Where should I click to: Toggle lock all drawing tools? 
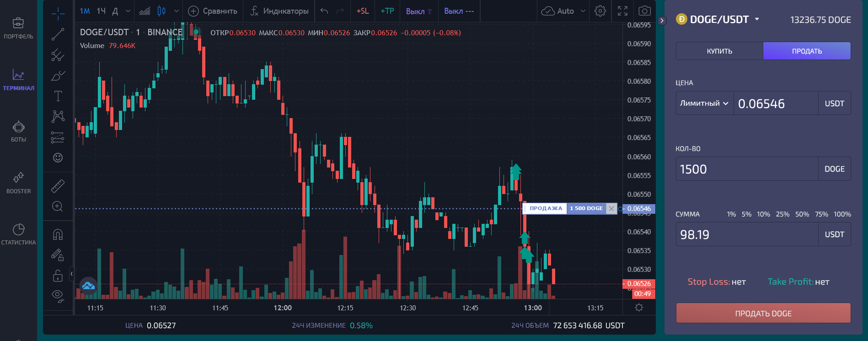click(58, 275)
